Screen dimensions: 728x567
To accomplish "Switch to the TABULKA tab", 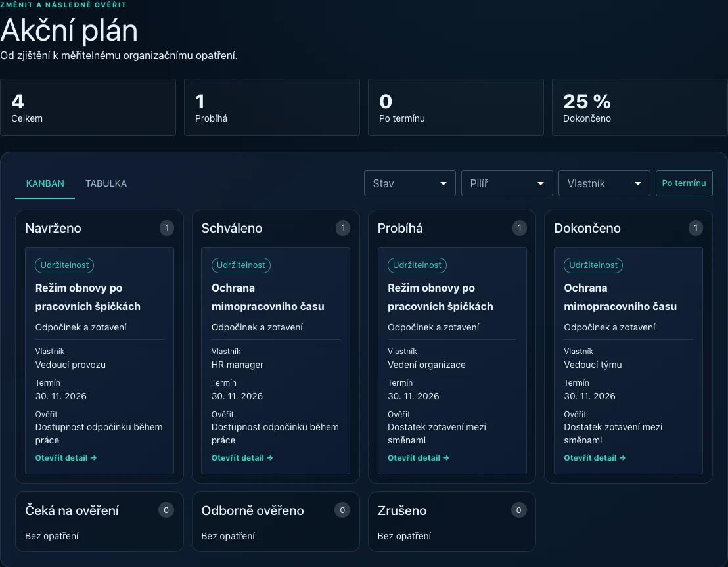I will 106,183.
